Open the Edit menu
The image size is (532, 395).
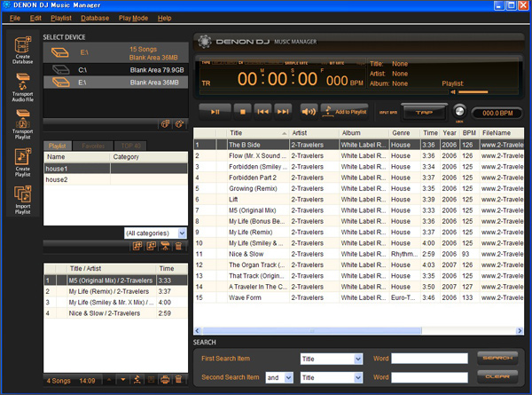(x=35, y=18)
